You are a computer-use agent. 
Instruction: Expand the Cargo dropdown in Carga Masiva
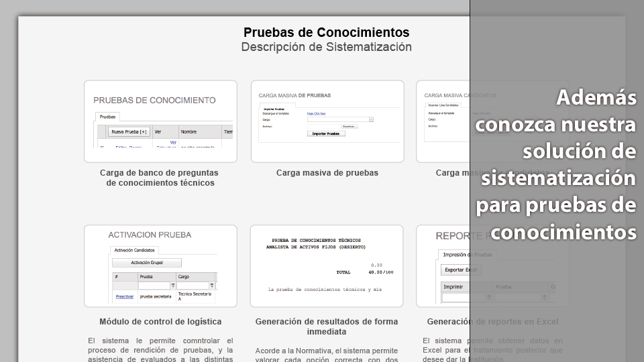click(x=371, y=119)
